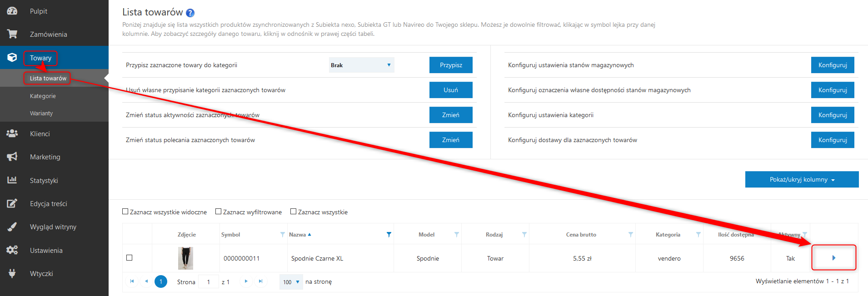Open the Brak category dropdown

coord(361,65)
